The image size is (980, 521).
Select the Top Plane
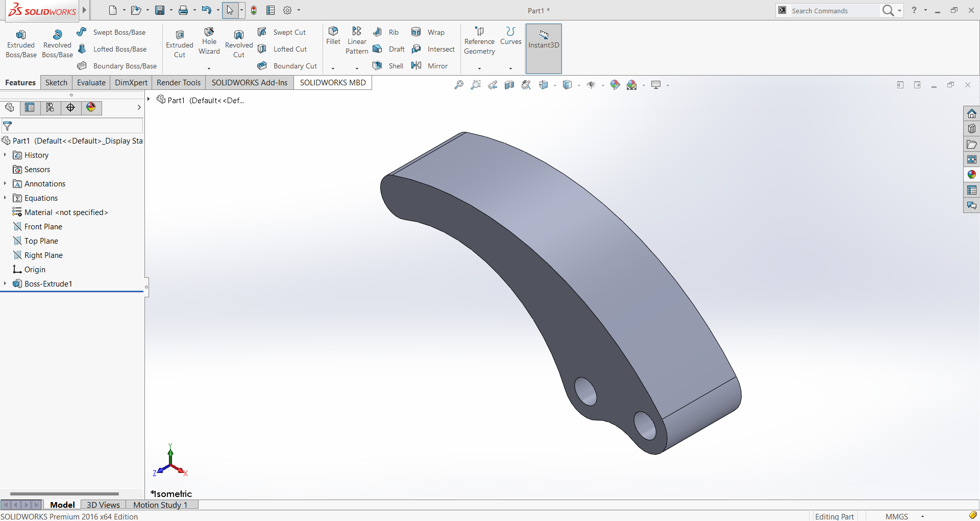click(x=36, y=241)
